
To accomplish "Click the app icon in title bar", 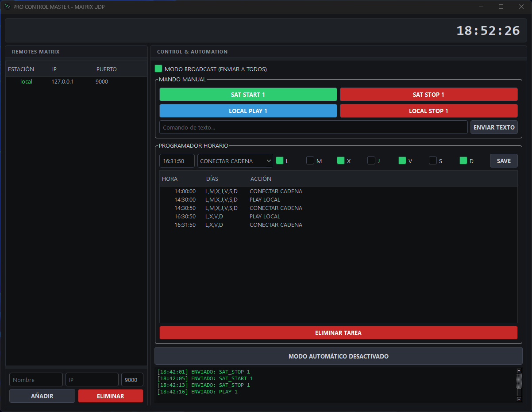I will (7, 7).
